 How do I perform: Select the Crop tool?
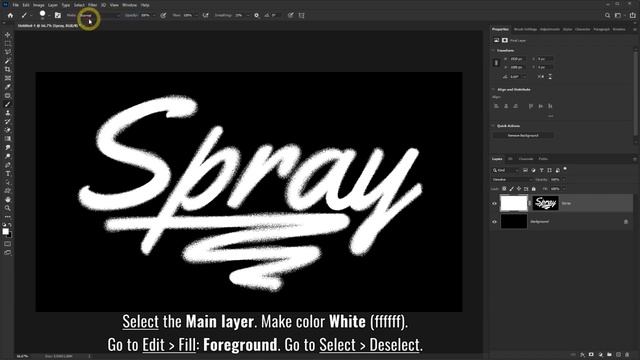(x=7, y=69)
